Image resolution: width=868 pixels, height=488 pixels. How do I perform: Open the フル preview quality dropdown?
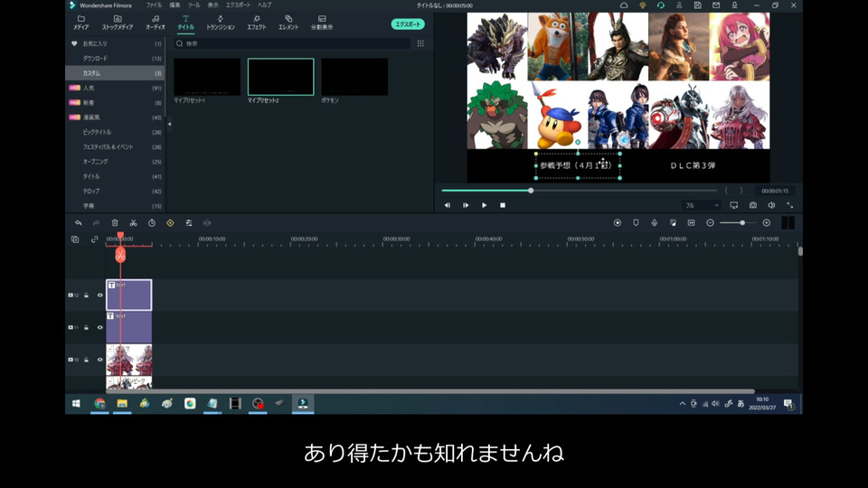coord(702,205)
